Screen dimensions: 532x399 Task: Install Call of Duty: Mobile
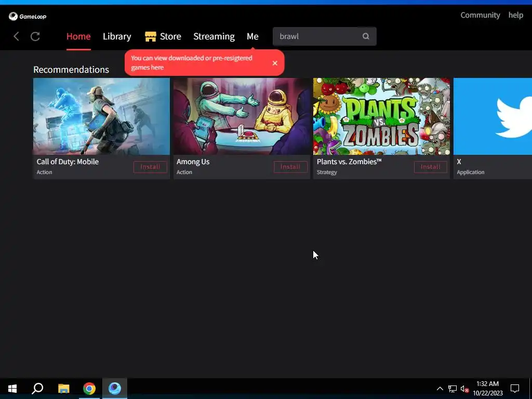click(x=150, y=167)
